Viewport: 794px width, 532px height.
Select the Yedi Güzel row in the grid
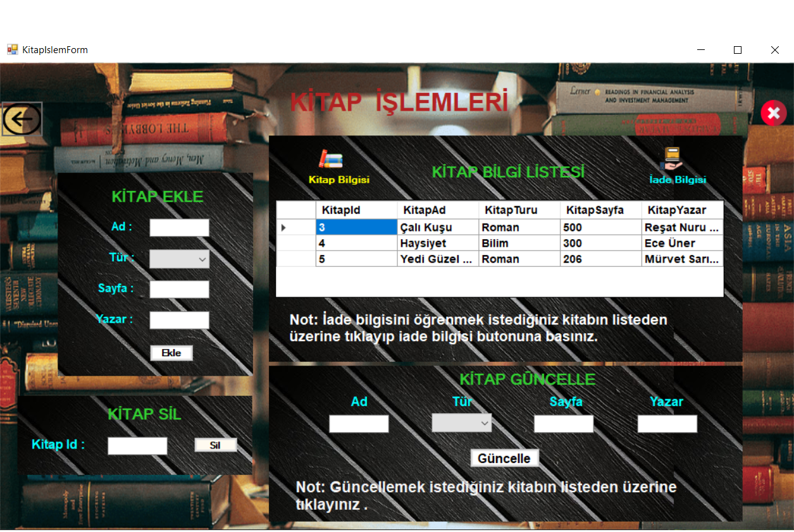[438, 259]
